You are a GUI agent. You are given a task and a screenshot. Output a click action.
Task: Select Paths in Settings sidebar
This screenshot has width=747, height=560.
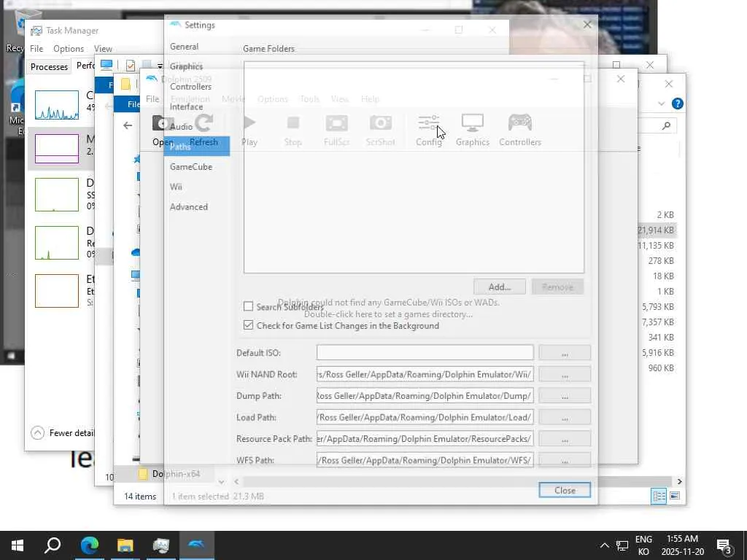point(197,147)
